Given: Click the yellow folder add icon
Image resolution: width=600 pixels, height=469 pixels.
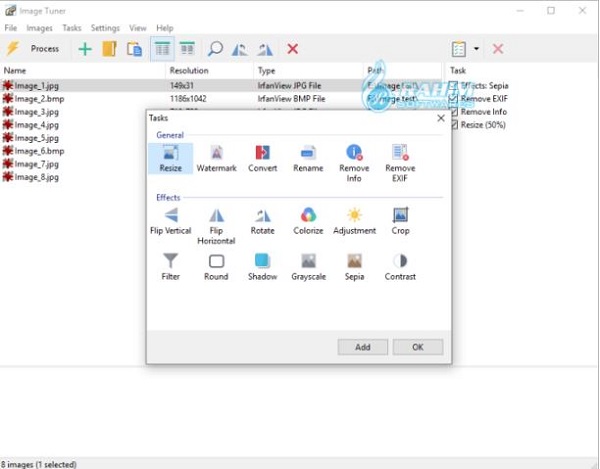Looking at the screenshot, I should pyautogui.click(x=109, y=49).
